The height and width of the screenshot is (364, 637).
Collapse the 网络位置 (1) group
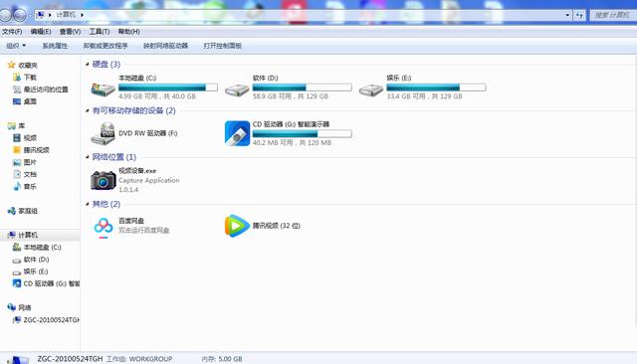(x=87, y=157)
